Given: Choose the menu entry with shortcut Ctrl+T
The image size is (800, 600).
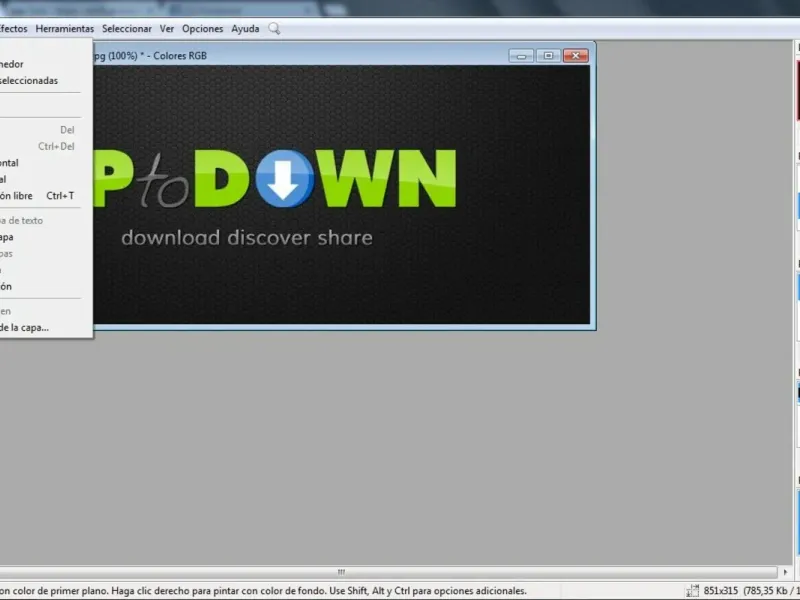Looking at the screenshot, I should 41,196.
